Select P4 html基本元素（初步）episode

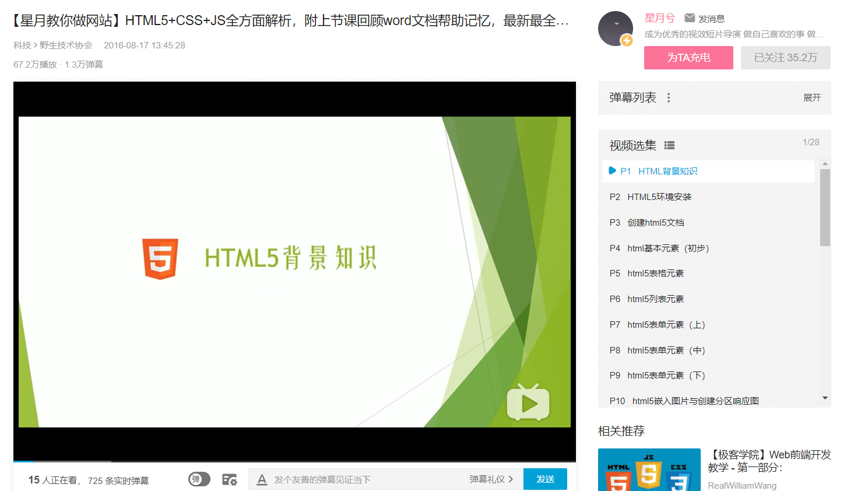[x=708, y=248]
